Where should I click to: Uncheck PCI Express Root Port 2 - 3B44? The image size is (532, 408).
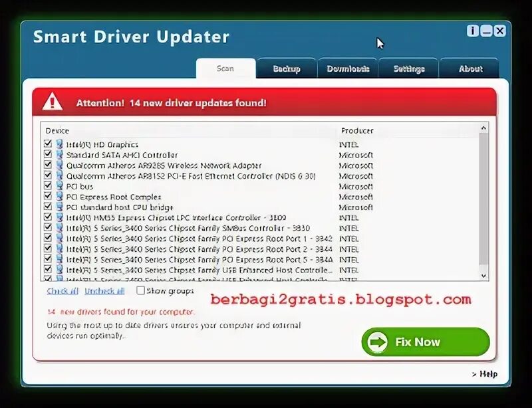click(x=48, y=249)
